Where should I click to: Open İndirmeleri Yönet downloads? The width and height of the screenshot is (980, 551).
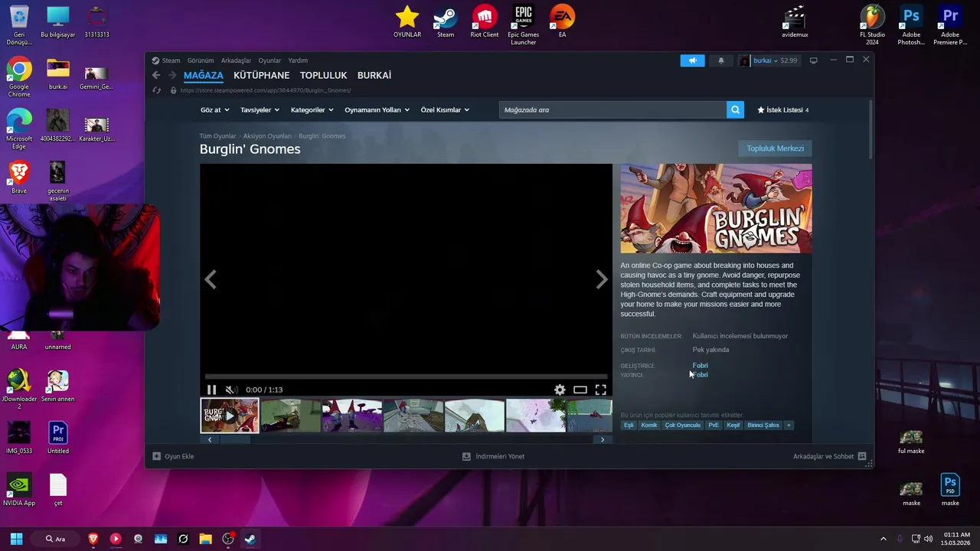point(493,456)
